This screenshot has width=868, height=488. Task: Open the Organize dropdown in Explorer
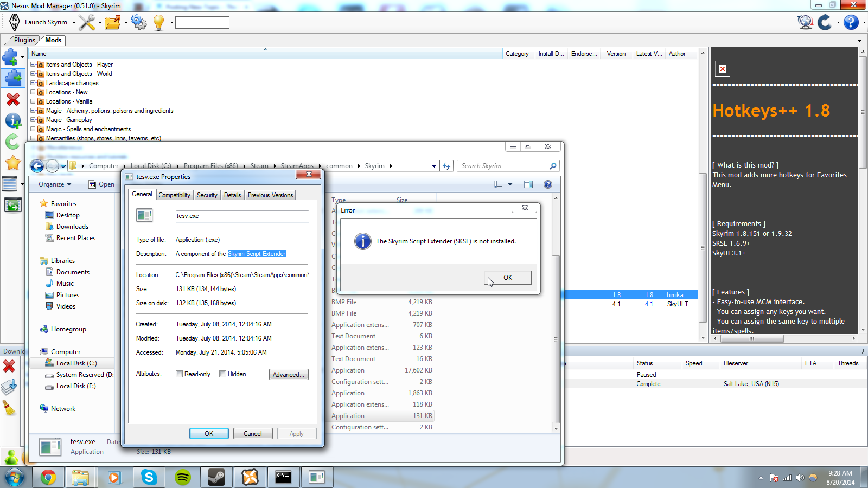[55, 184]
